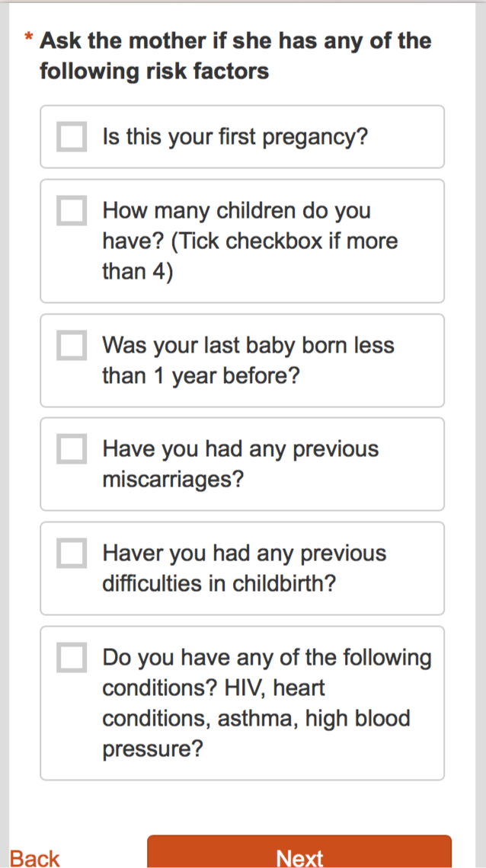Click 'Was your last baby born less' label
This screenshot has height=868, width=486.
click(x=248, y=346)
